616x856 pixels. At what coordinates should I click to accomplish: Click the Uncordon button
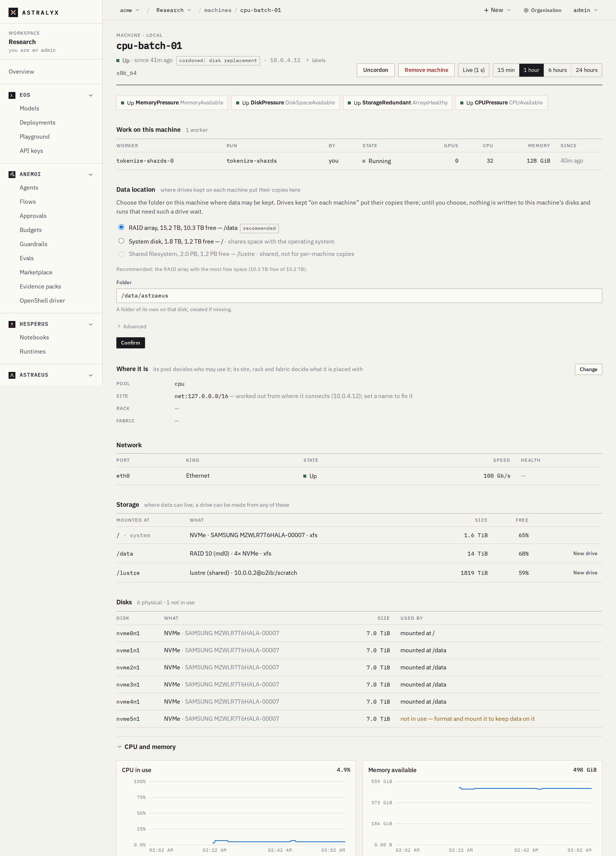pyautogui.click(x=375, y=70)
